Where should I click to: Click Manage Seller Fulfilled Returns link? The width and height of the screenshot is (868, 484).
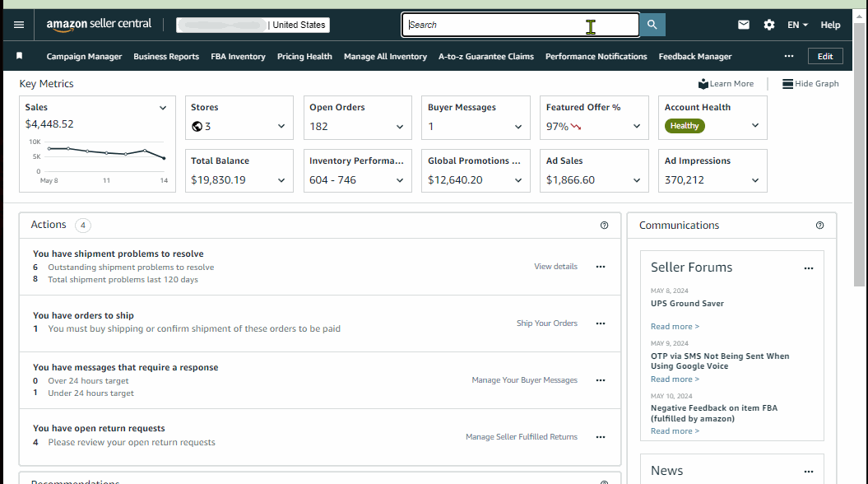[x=522, y=437]
